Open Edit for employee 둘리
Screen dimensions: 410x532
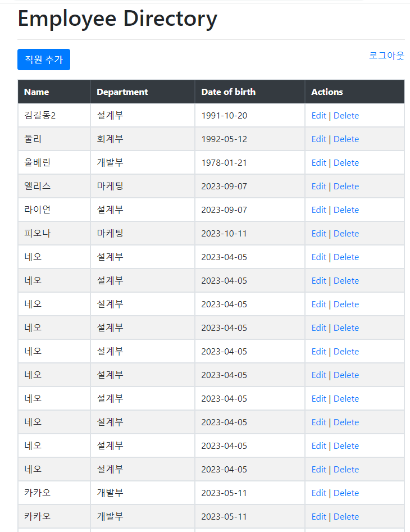pyautogui.click(x=319, y=139)
